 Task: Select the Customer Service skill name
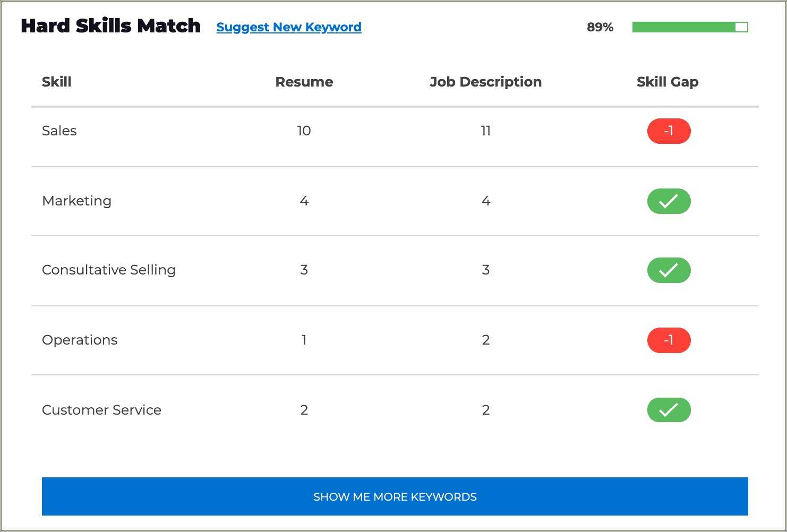[101, 410]
